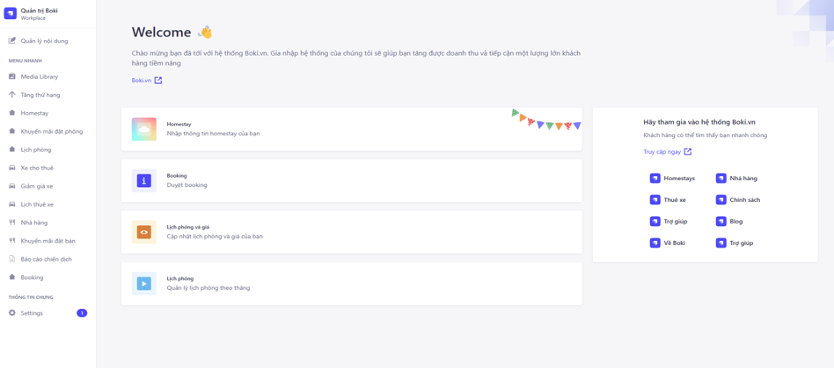Click the Blog shortcut in the right panel
This screenshot has height=368, width=834.
click(729, 221)
